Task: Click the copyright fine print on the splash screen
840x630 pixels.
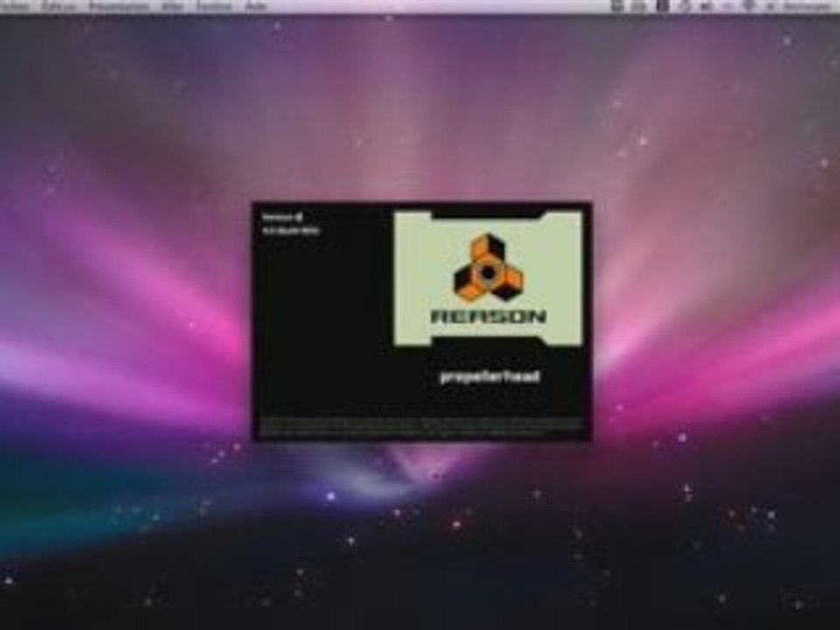Action: coord(422,427)
